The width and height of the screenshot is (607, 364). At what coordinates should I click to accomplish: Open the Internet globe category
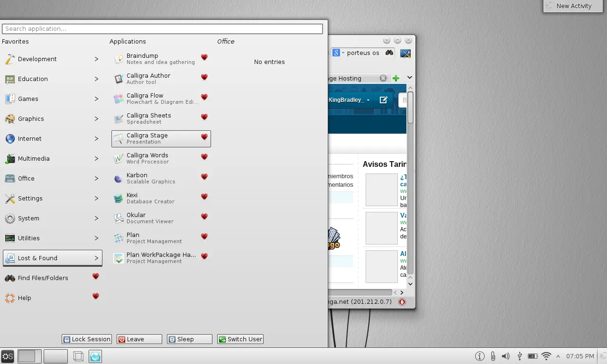click(x=10, y=139)
